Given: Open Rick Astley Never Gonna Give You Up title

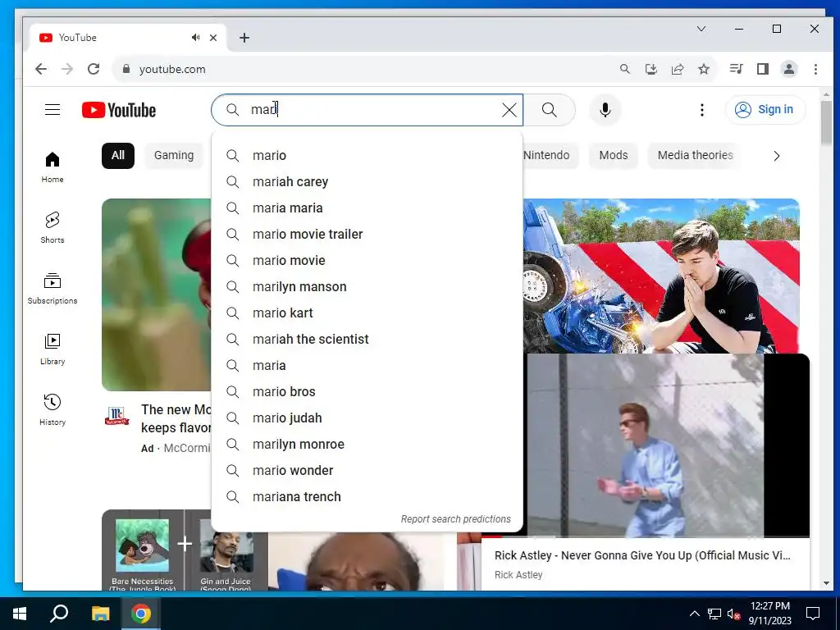Looking at the screenshot, I should [642, 555].
